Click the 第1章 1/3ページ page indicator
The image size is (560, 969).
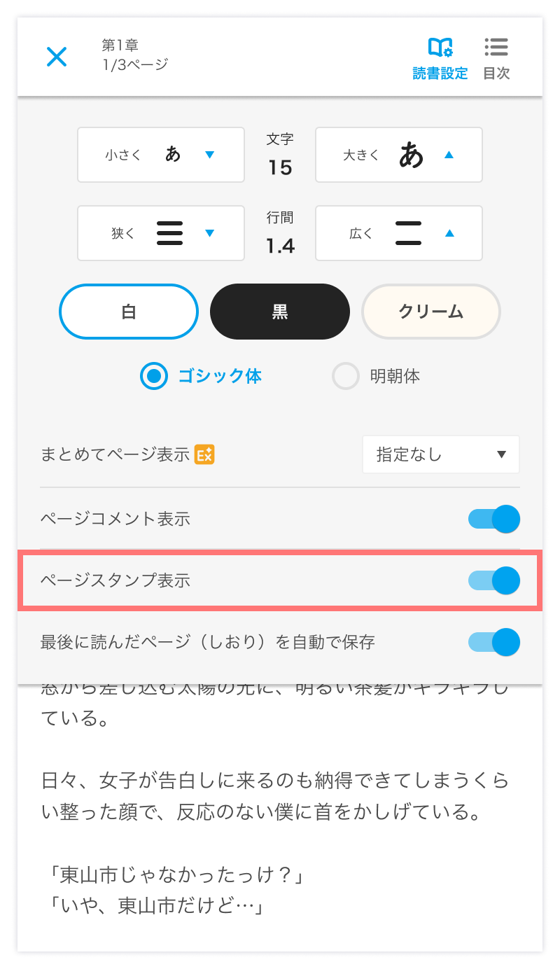pos(135,55)
